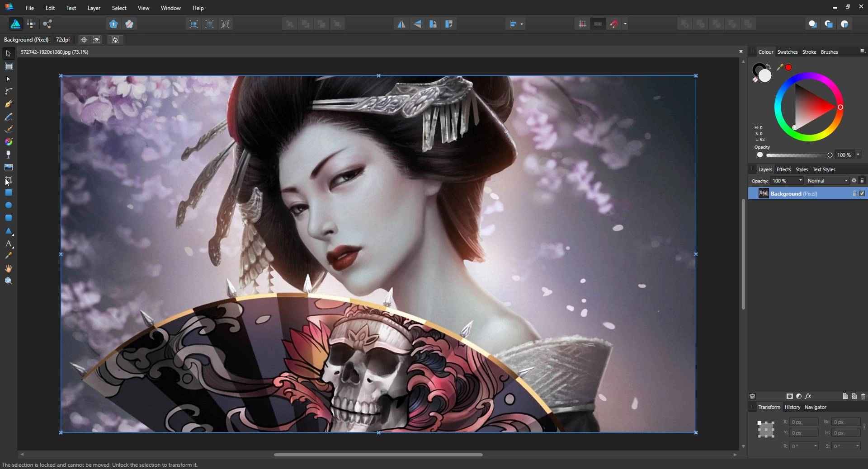Screen dimensions: 868x469
Task: Toggle the Layers panel lock button
Action: 862,180
